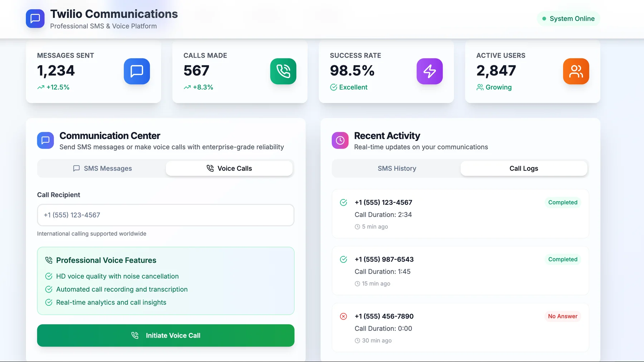Click the Completed badge for +1 (555) 987-6543
Screen dimensions: 644x362
tap(563, 260)
